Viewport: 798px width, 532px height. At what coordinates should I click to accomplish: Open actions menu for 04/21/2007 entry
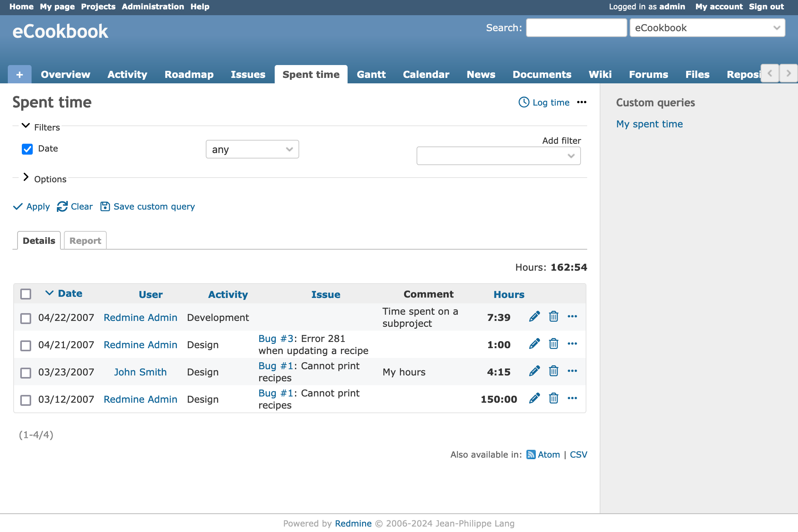tap(572, 344)
